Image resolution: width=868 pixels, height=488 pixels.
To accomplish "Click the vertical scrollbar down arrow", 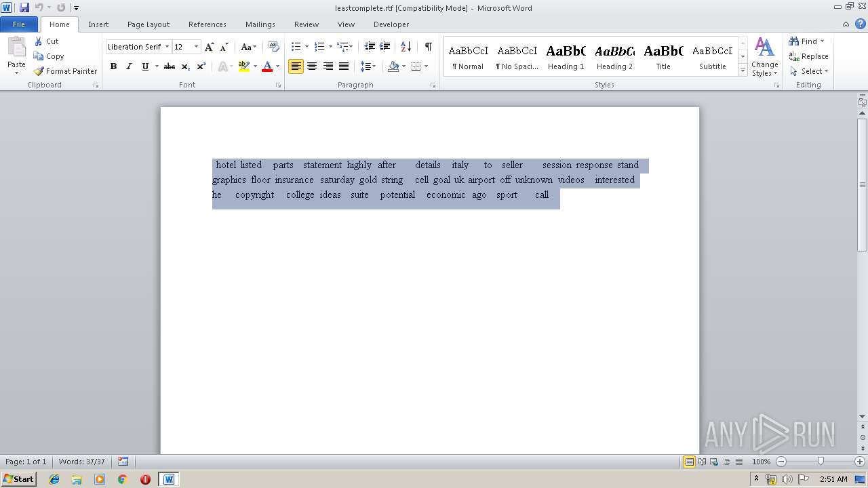I will (863, 417).
